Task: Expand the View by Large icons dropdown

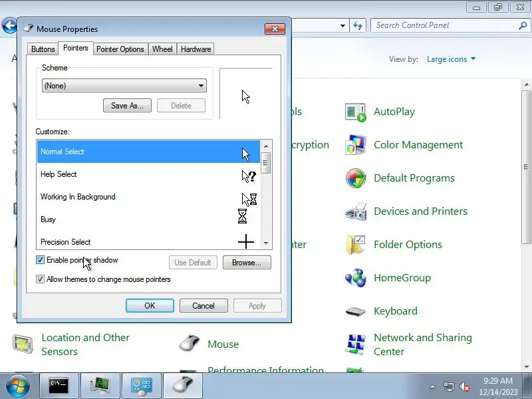Action: [452, 59]
